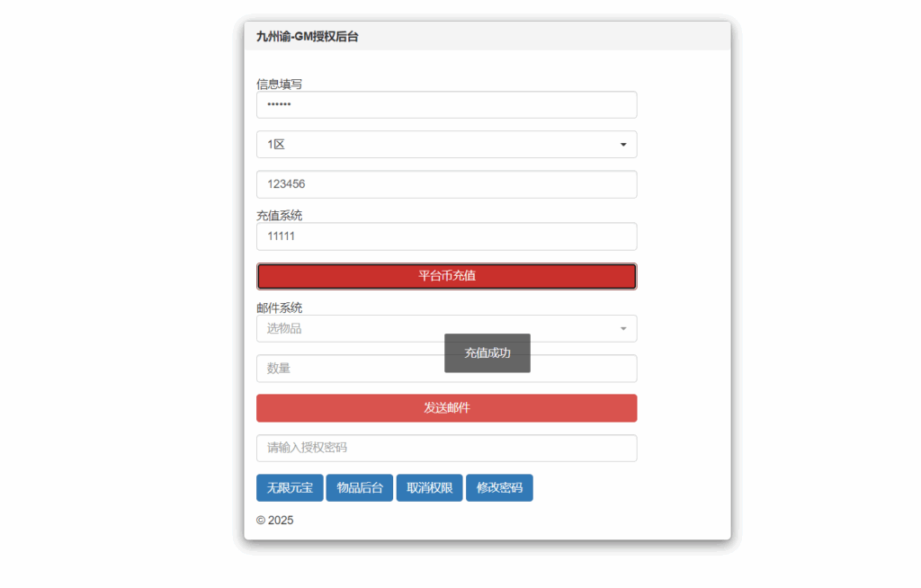Click the 物品后台 item backend button

tap(359, 487)
